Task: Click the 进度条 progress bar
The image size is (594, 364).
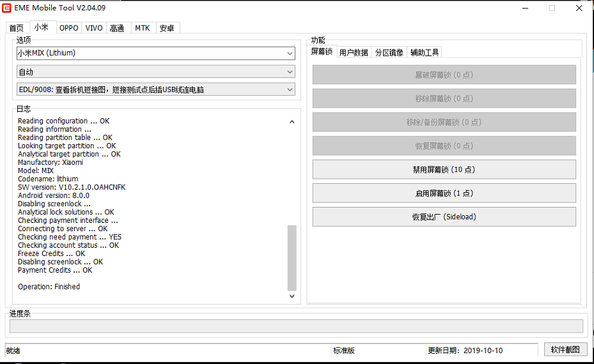Action: [296, 326]
